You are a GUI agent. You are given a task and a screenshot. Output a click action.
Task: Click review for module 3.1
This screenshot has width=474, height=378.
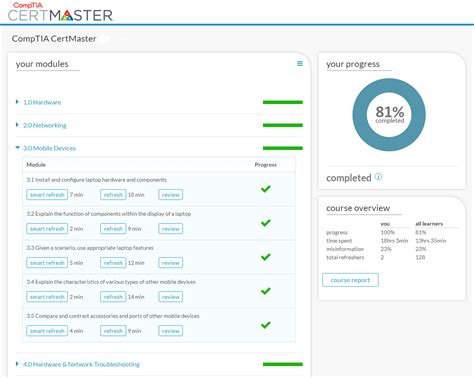[x=171, y=195]
